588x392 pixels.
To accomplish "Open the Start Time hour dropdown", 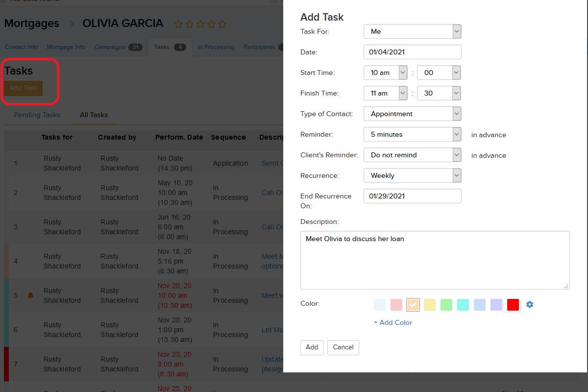I will click(386, 73).
